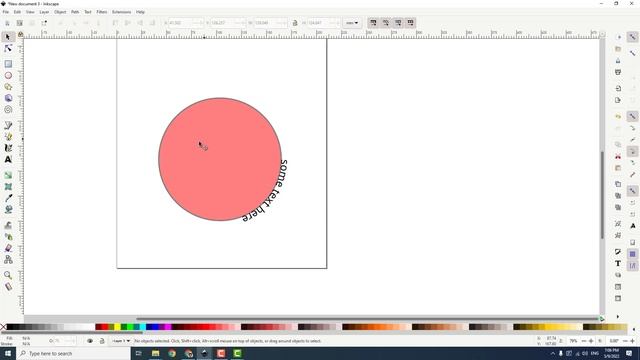
Task: Pick the yellow palette swatch
Action: tap(118, 327)
